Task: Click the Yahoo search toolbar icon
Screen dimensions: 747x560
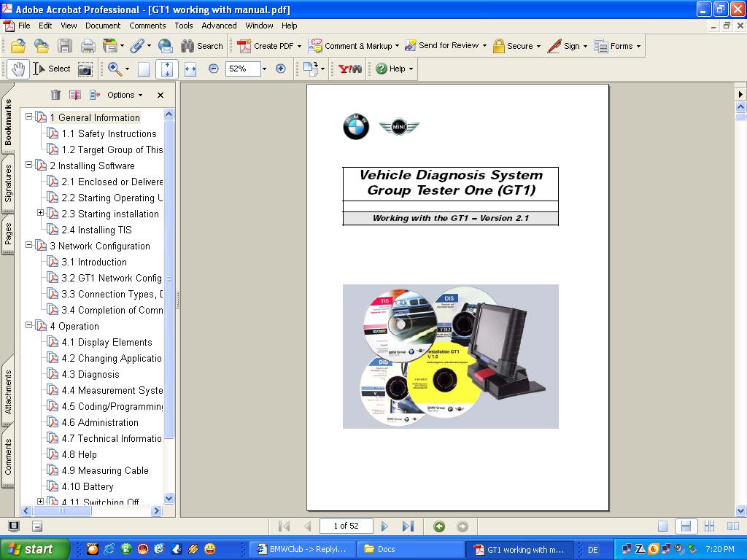Action: (350, 69)
